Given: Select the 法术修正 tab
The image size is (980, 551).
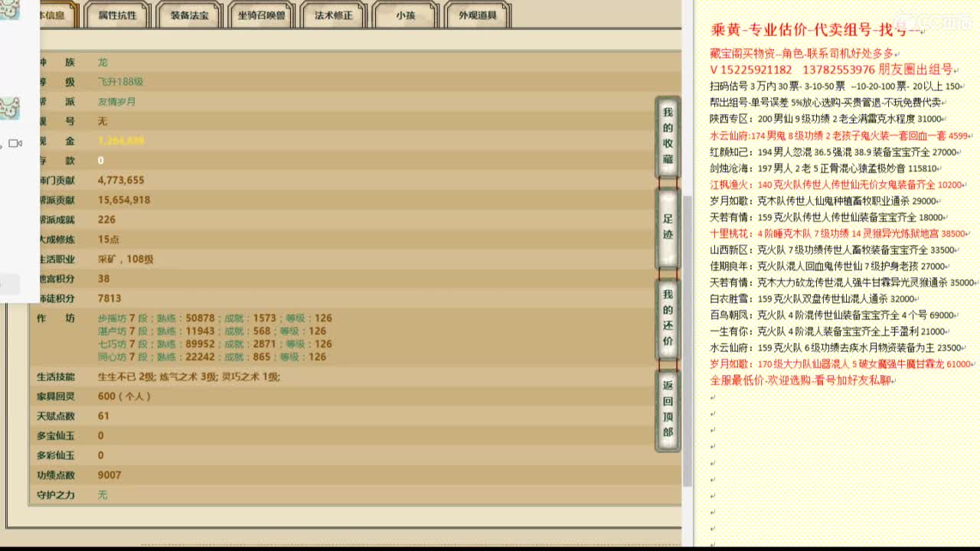Looking at the screenshot, I should [335, 15].
